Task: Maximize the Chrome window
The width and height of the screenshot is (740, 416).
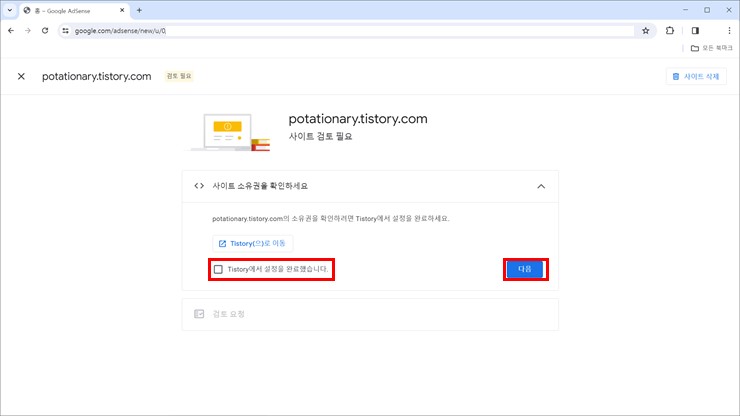Action: pyautogui.click(x=707, y=10)
